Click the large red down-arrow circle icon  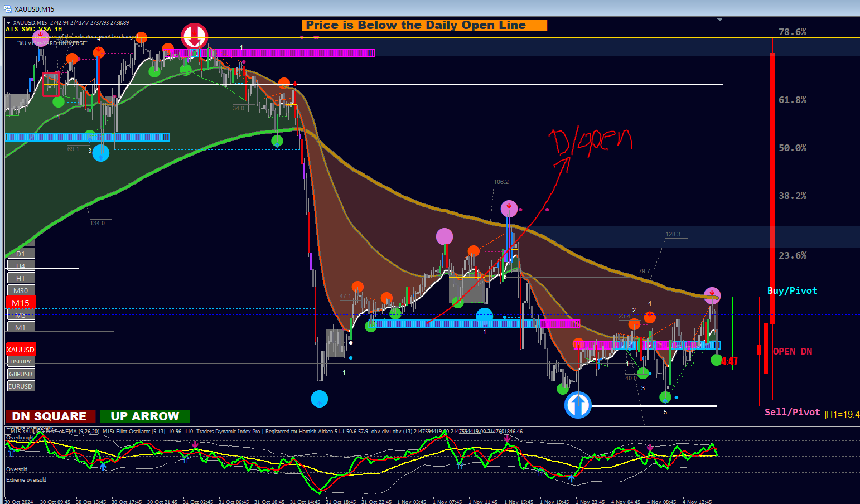[195, 37]
